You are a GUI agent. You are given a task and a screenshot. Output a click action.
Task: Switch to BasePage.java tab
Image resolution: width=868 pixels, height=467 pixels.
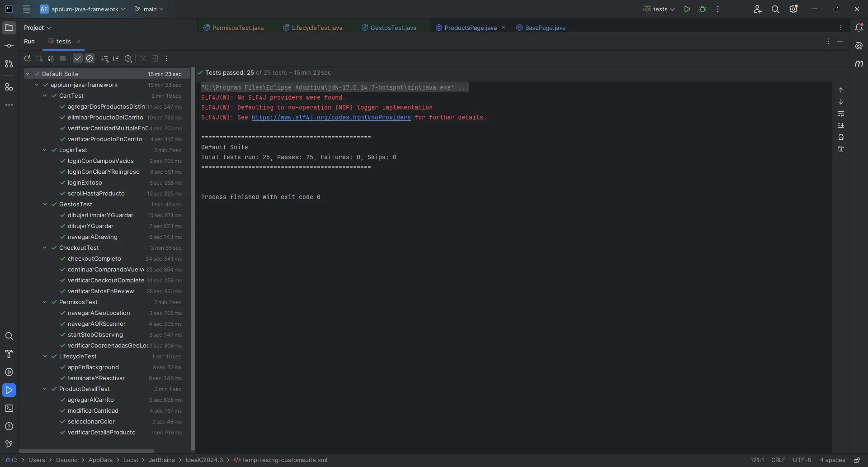541,28
